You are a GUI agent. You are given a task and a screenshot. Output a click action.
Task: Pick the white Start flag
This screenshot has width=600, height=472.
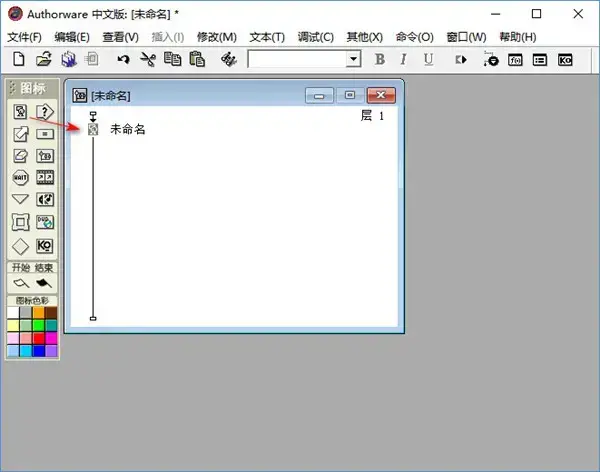21,283
